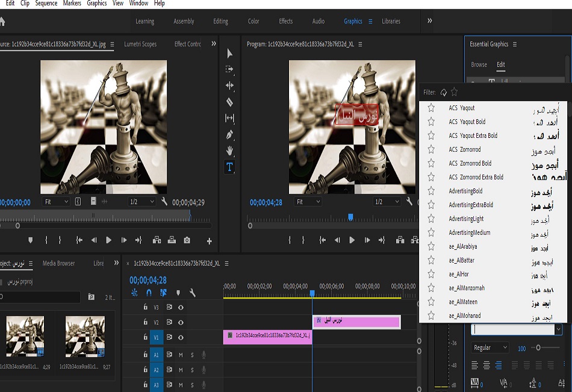
Task: Mute the A1 audio track
Action: (x=181, y=355)
